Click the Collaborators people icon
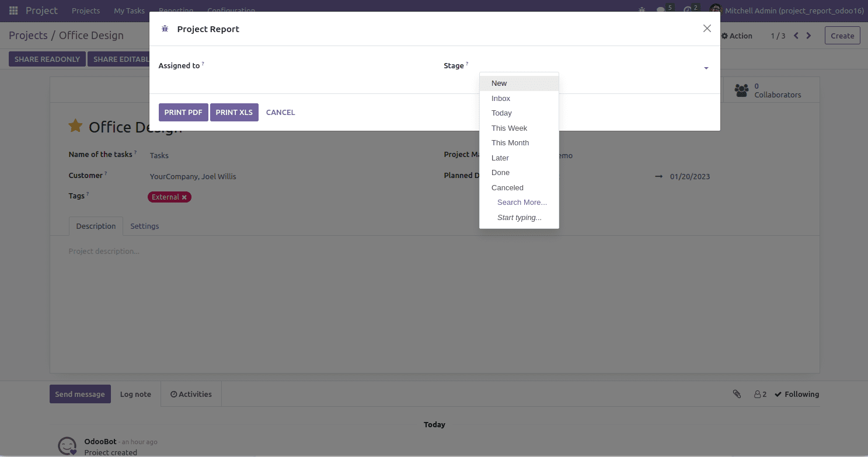This screenshot has width=868, height=457. (x=741, y=90)
